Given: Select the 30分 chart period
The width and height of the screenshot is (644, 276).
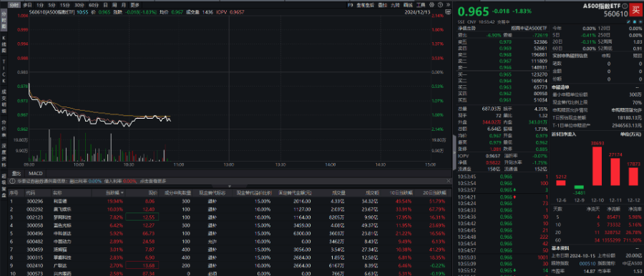Looking at the screenshot, I should point(79,5).
